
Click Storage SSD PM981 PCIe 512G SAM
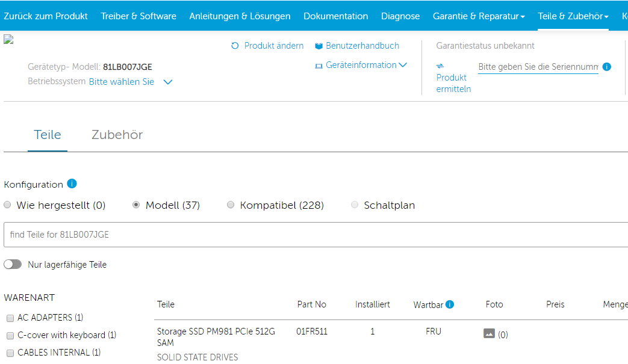point(216,337)
